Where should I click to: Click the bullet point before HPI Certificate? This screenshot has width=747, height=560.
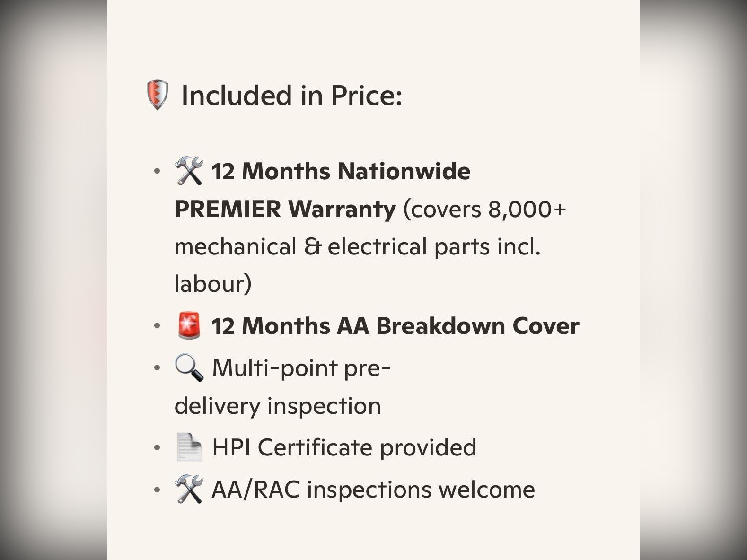(x=157, y=448)
